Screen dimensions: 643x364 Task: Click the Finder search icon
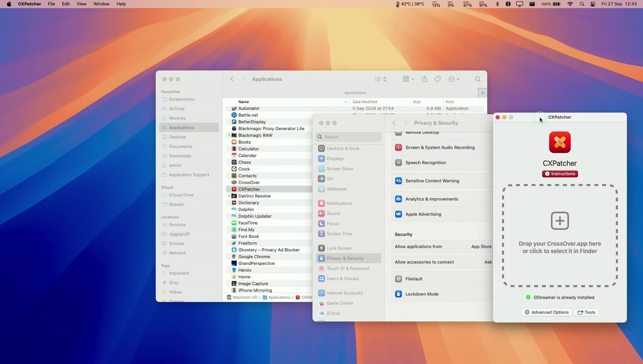[478, 79]
